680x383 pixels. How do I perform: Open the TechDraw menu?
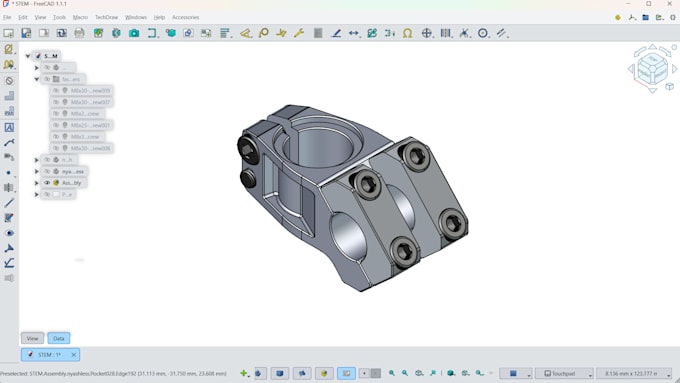coord(106,17)
